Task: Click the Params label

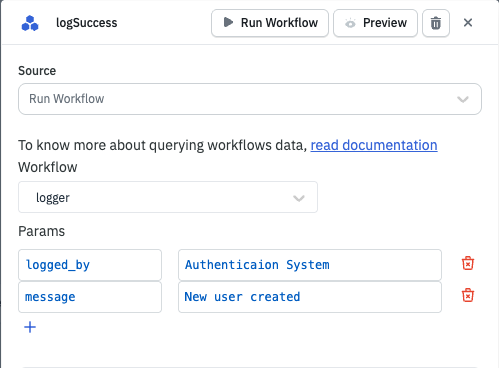Action: (41, 231)
